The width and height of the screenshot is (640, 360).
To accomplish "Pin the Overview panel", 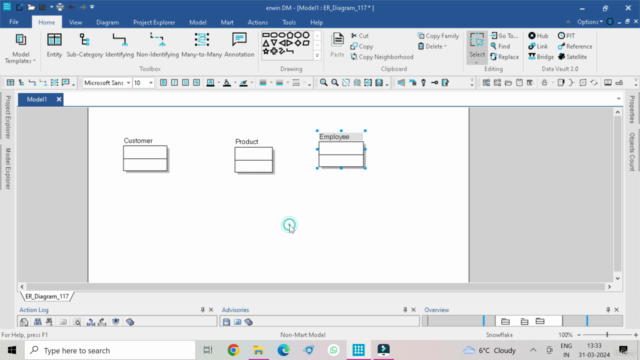I will point(608,310).
